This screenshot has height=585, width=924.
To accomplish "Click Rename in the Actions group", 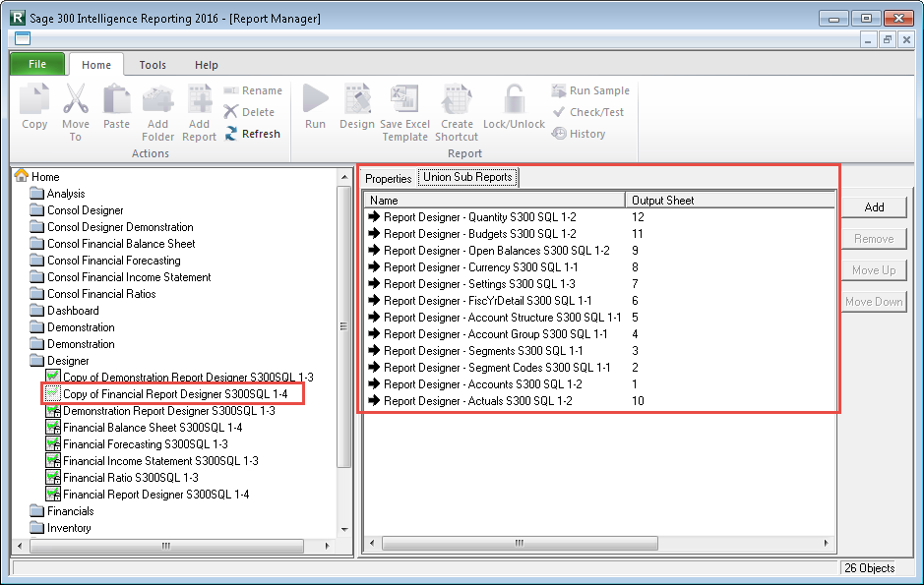I will point(254,90).
